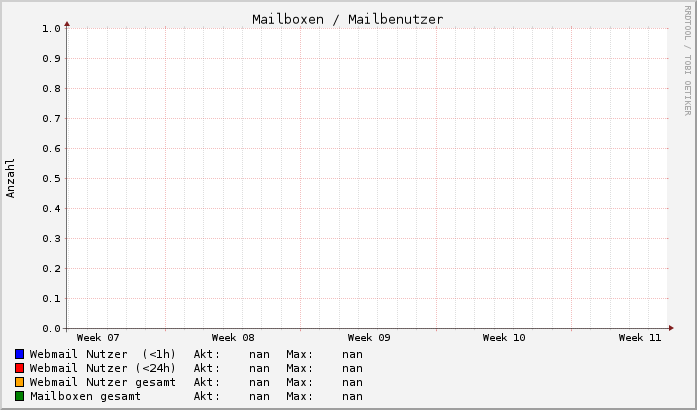
Task: Click the Mailboxen gesamt legend text
Action: 85,396
